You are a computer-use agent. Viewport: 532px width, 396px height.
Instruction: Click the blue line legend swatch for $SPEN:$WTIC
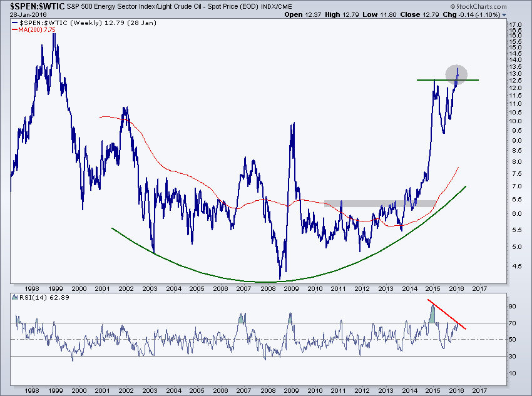[15, 23]
